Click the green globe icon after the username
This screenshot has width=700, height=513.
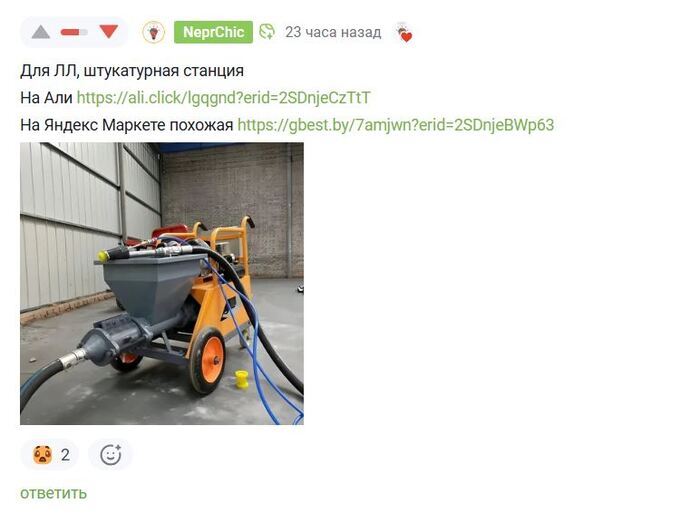point(267,32)
